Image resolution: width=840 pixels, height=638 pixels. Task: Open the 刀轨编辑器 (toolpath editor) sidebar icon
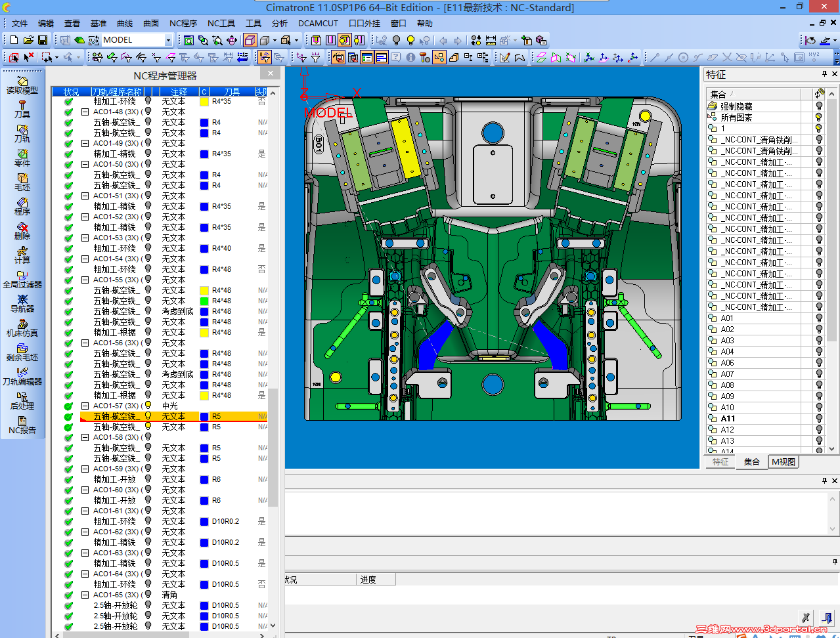22,376
